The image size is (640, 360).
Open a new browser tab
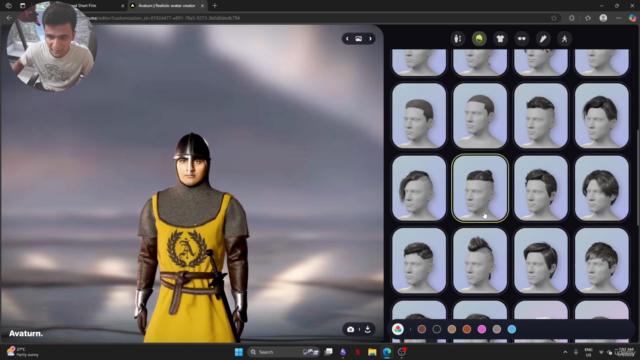click(215, 6)
